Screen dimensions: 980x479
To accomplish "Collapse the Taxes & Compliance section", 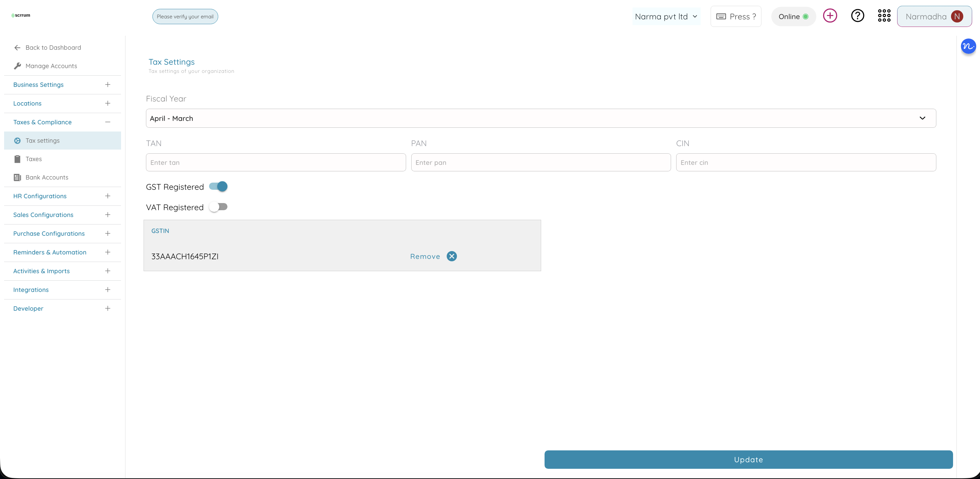I will click(108, 122).
